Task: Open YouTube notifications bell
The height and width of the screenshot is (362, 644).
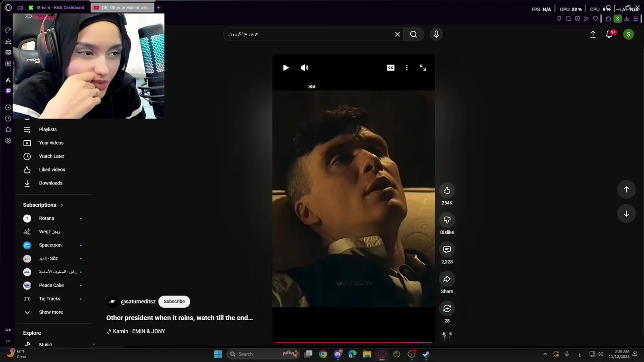Action: [609, 34]
